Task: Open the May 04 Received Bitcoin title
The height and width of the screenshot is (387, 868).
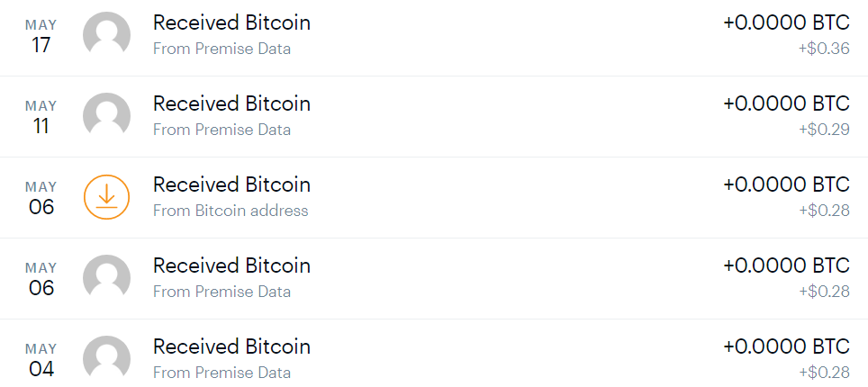Action: click(231, 346)
